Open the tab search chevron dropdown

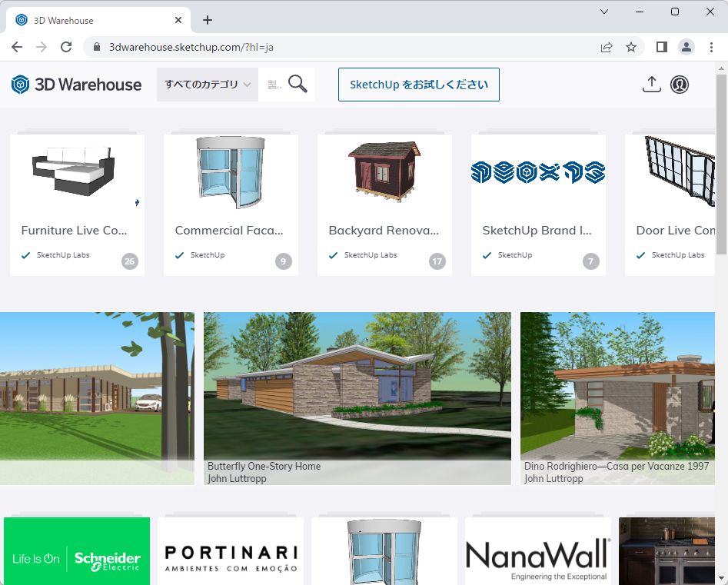tap(604, 12)
